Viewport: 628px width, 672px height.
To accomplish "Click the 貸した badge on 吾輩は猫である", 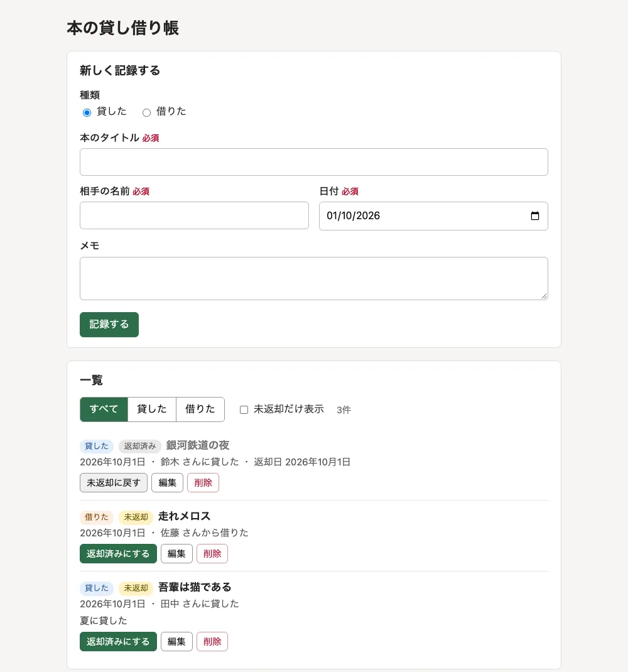I will [97, 588].
